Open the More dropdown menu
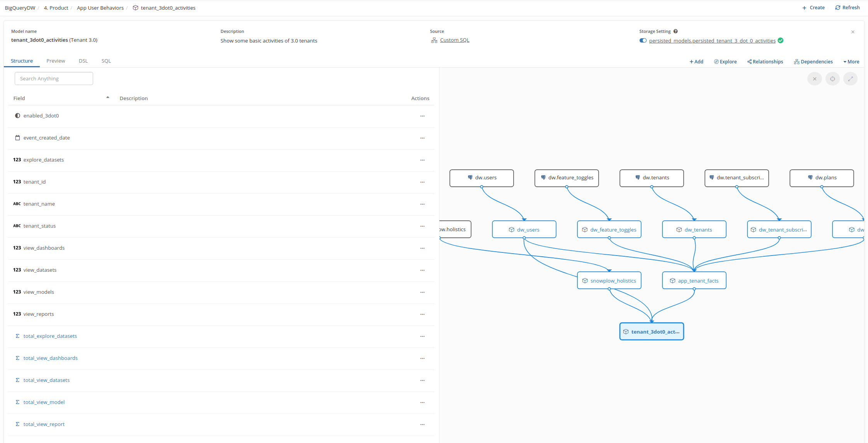Screen dimensions: 868x443 (851, 62)
